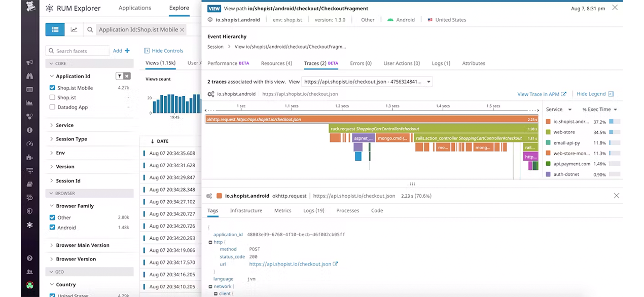Open the exclamation monitors icon in left sidebar
The width and height of the screenshot is (644, 297).
[30, 130]
